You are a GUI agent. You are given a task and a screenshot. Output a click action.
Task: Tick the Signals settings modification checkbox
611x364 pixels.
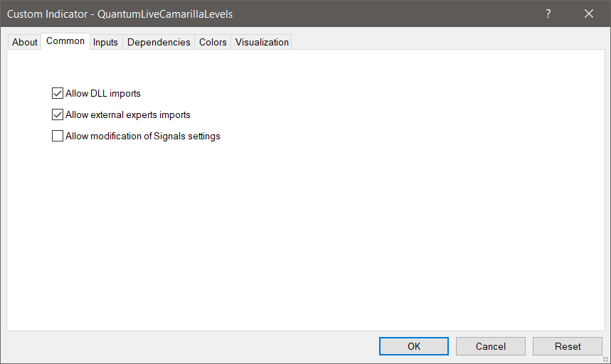coord(58,136)
